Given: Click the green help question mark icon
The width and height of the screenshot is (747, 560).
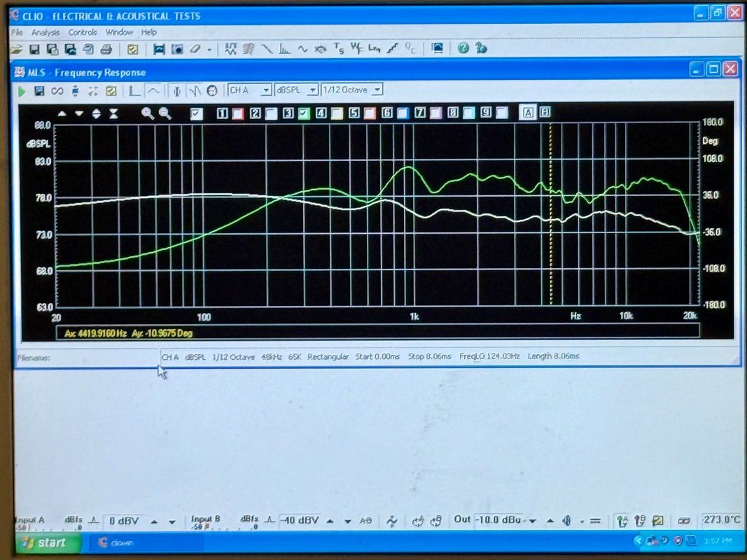Looking at the screenshot, I should tap(463, 48).
